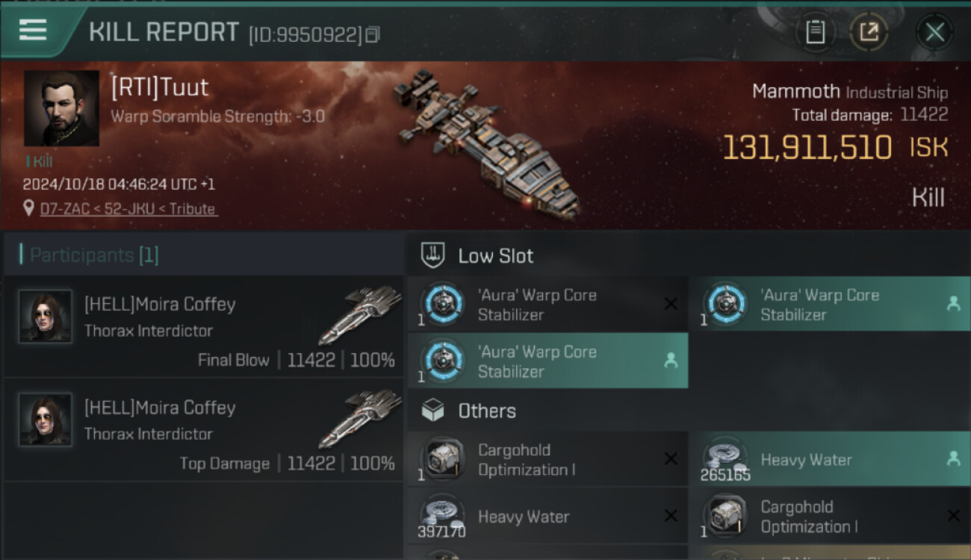The image size is (971, 560).
Task: Click the [RTI]Tuut pilot name
Action: click(160, 87)
